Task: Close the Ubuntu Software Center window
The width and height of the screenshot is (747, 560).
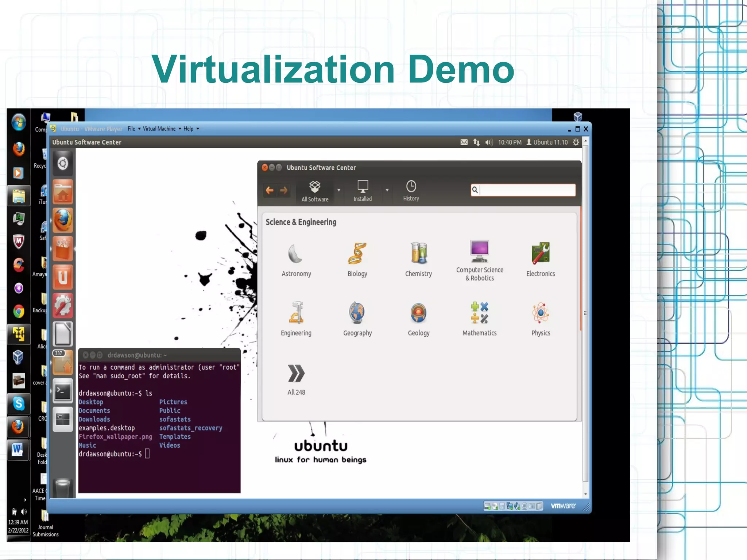Action: (265, 167)
